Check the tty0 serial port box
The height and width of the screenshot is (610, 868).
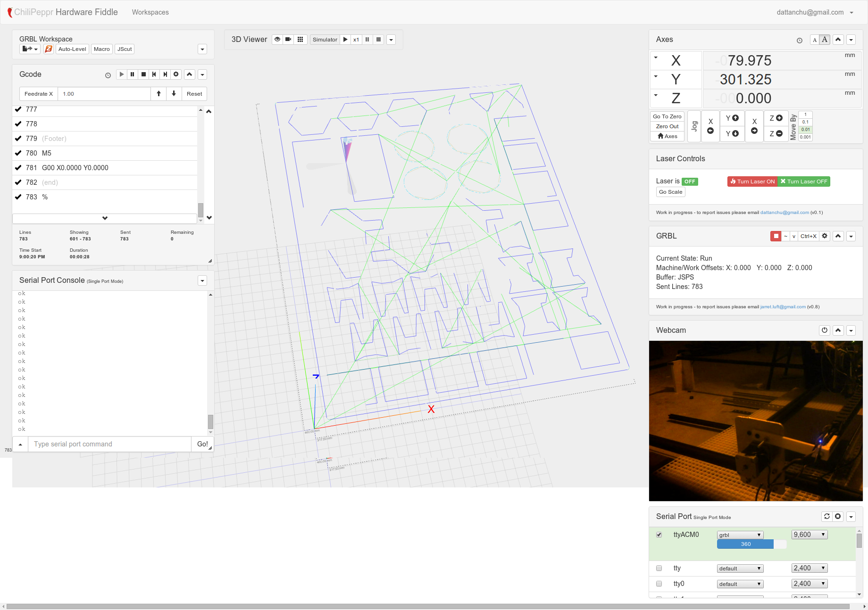[x=659, y=584]
